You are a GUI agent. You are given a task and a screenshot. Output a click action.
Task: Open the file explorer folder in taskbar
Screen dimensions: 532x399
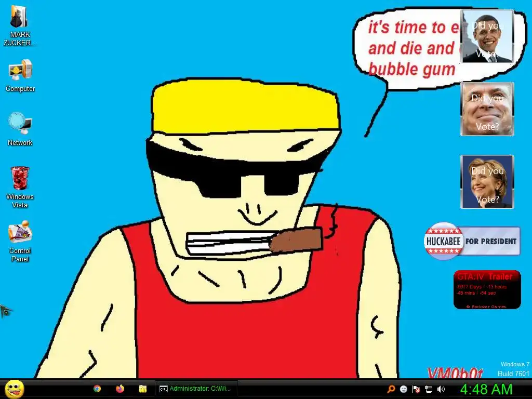pyautogui.click(x=142, y=389)
